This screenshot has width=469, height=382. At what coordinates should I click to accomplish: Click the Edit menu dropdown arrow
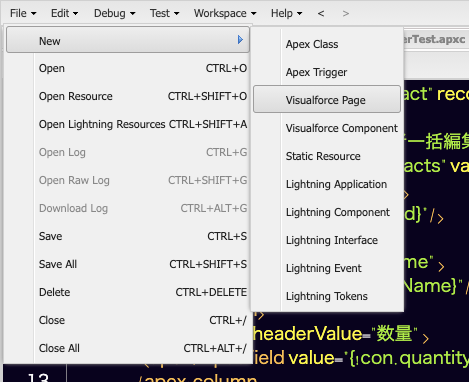75,14
